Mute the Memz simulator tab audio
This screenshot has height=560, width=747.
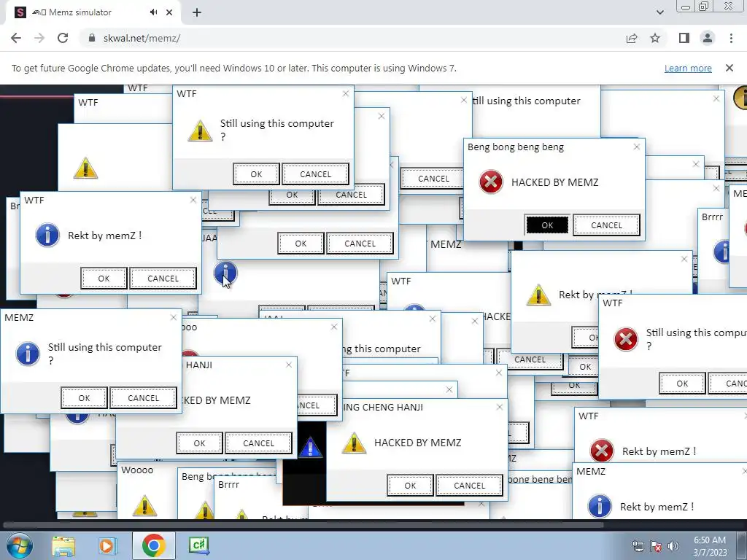point(153,12)
